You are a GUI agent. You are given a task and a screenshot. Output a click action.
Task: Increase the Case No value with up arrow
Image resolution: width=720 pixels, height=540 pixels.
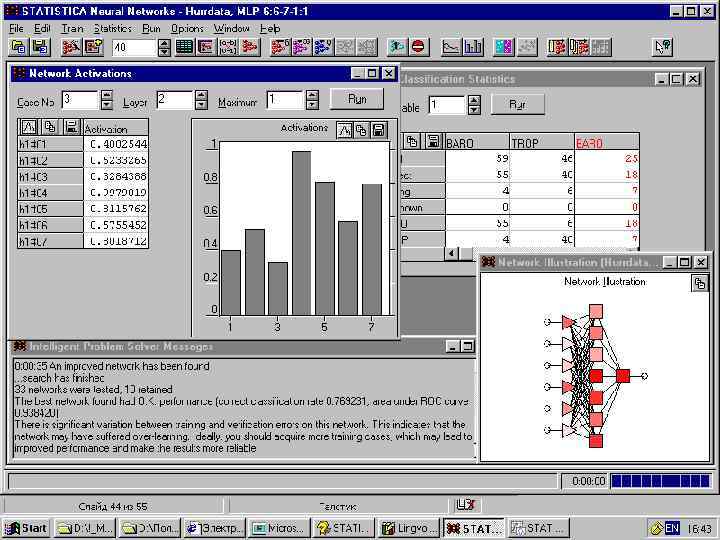pos(107,95)
